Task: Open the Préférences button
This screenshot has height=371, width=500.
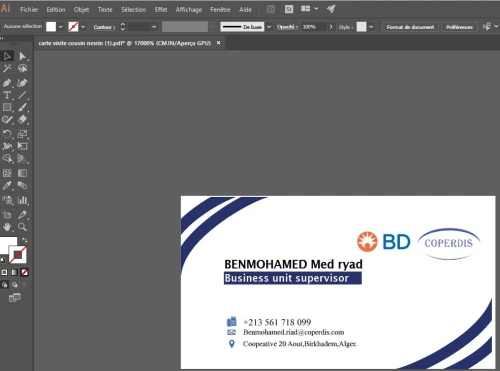Action: (x=459, y=27)
